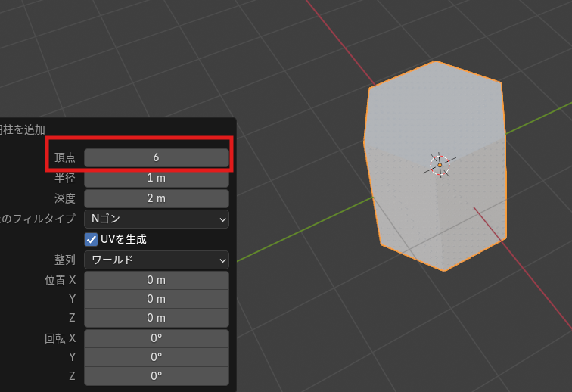
Task: Click the 回転 X field showing 0°
Action: click(x=157, y=338)
